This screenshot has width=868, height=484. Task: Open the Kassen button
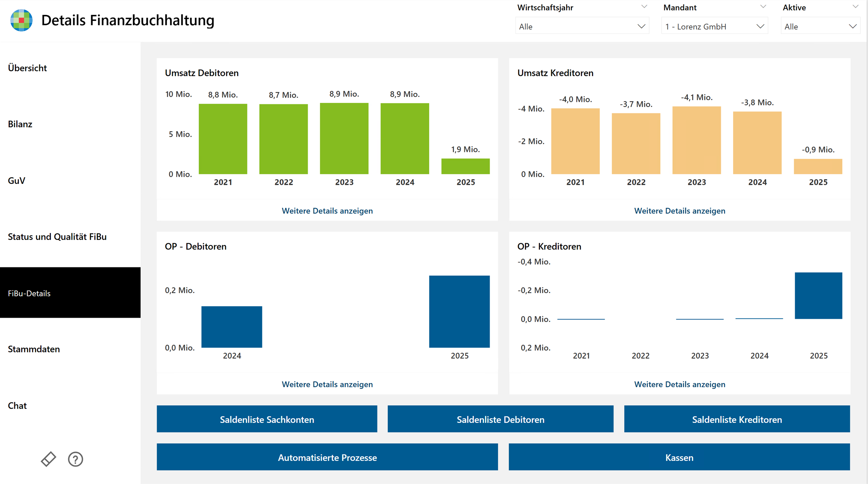pyautogui.click(x=679, y=457)
